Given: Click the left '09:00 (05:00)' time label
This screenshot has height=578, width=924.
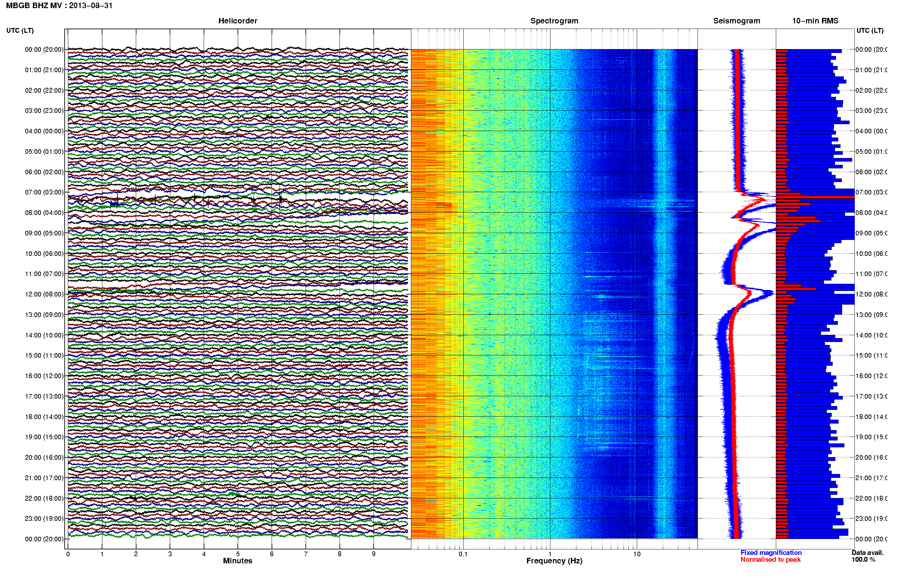Looking at the screenshot, I should click(44, 233).
